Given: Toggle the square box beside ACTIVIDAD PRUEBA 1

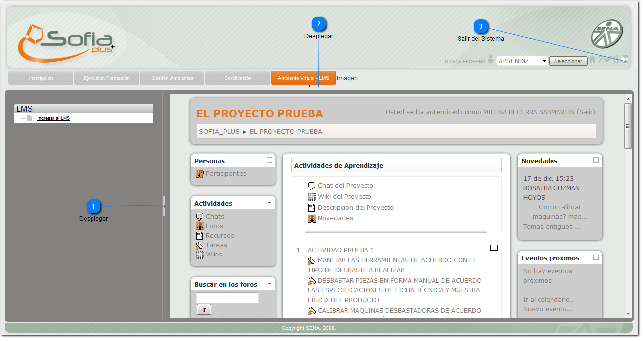Looking at the screenshot, I should point(494,248).
